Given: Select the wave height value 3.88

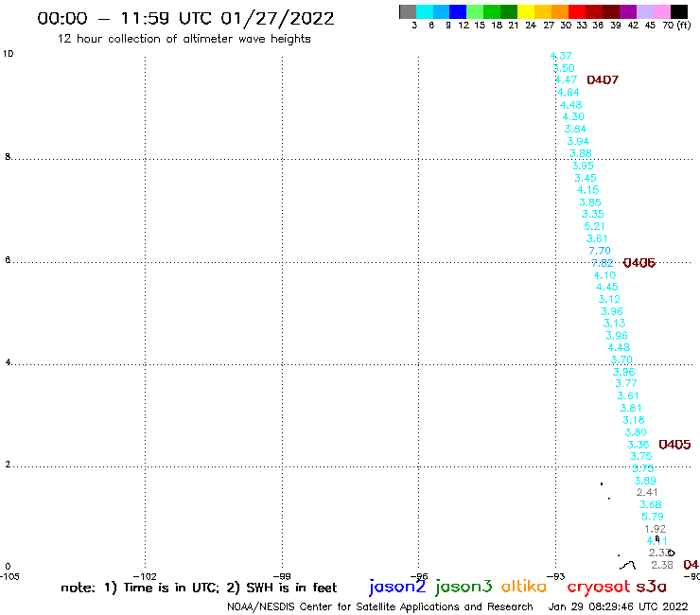Looking at the screenshot, I should point(581,153).
